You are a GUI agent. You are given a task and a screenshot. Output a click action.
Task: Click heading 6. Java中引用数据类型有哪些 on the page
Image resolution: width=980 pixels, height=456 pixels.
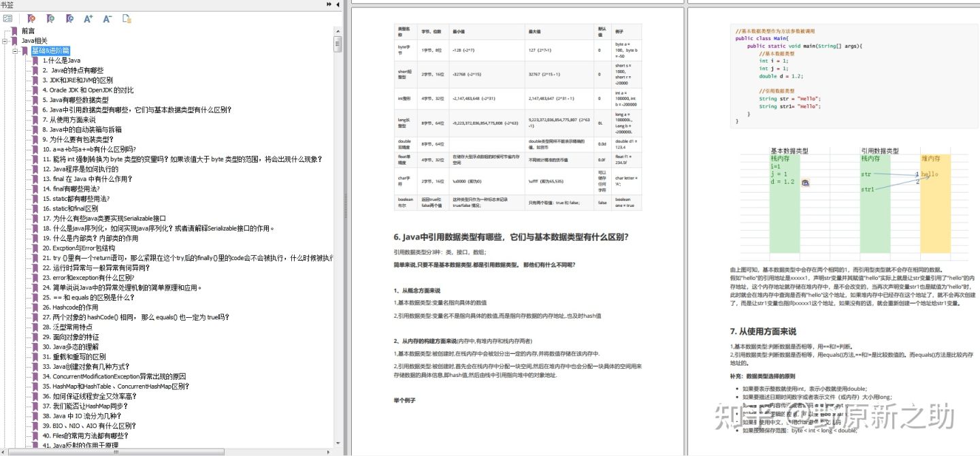click(511, 238)
